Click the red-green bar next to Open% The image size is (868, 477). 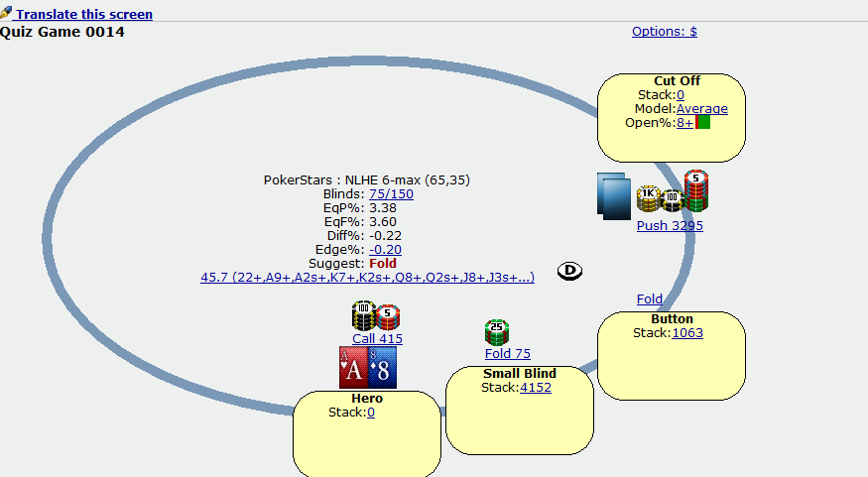pyautogui.click(x=702, y=122)
